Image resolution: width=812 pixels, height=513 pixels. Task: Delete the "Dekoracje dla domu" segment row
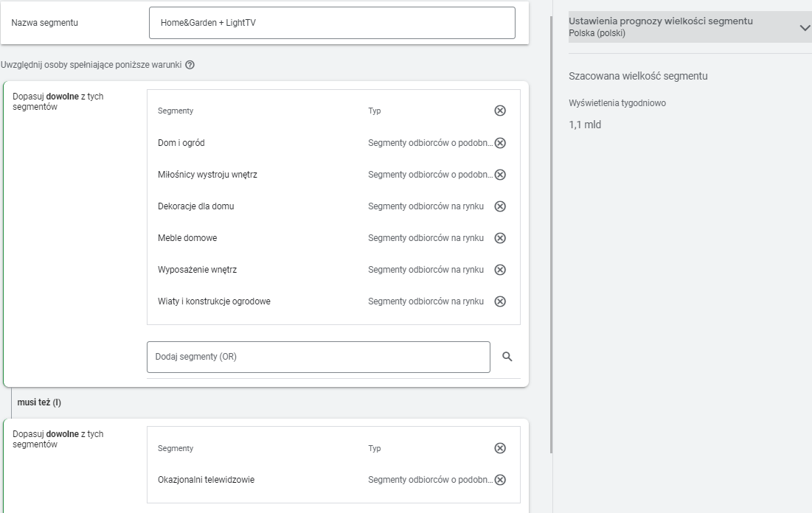pos(500,206)
